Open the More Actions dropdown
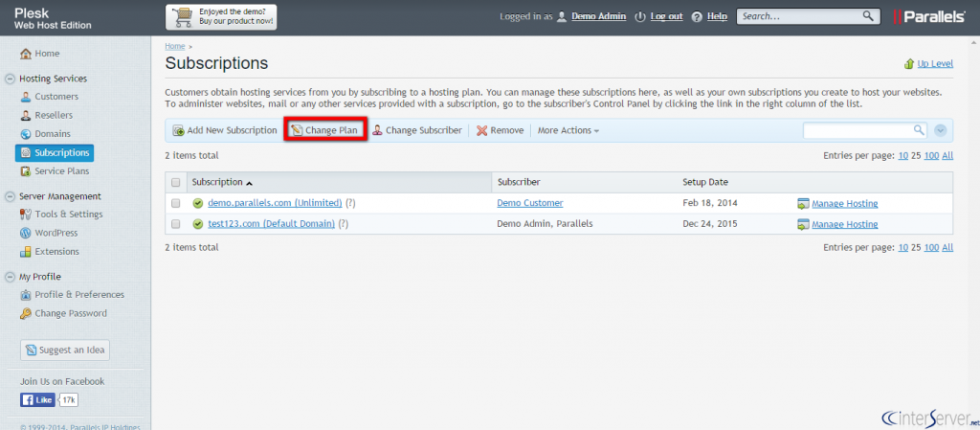Viewport: 980px width, 430px height. point(568,130)
